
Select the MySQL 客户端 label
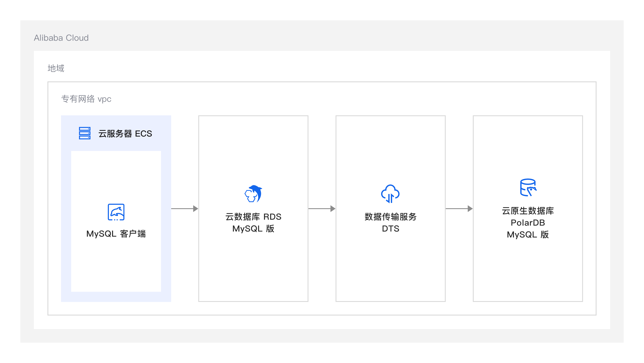pos(116,234)
